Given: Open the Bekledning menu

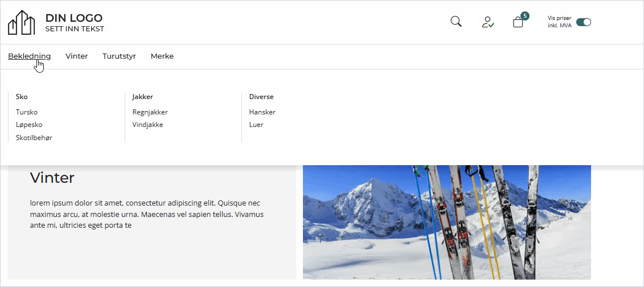Looking at the screenshot, I should pos(29,56).
